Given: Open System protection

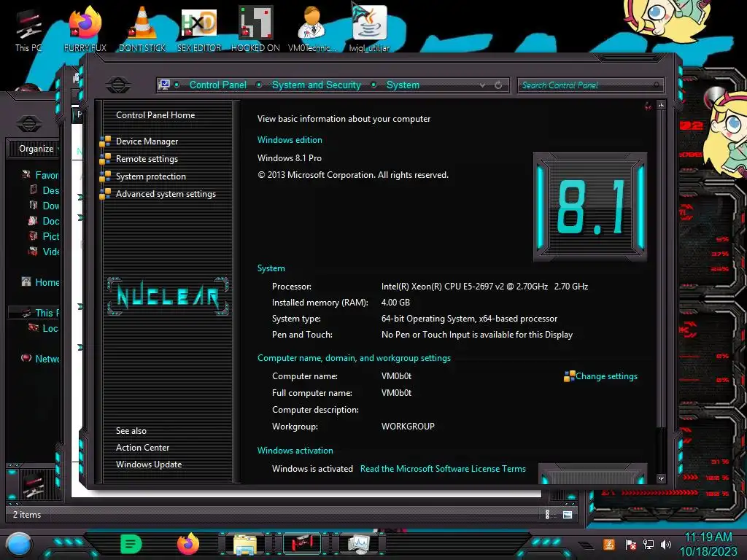Looking at the screenshot, I should (x=150, y=176).
